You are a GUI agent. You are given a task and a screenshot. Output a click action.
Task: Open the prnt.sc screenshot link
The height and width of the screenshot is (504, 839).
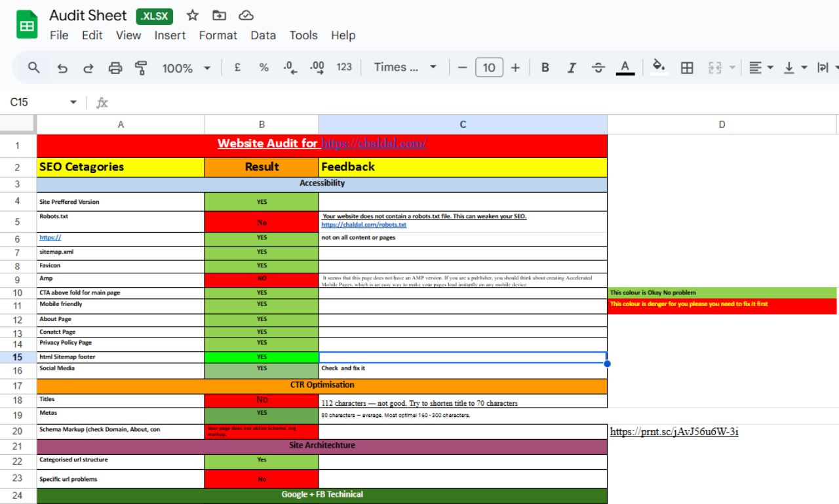click(x=673, y=431)
